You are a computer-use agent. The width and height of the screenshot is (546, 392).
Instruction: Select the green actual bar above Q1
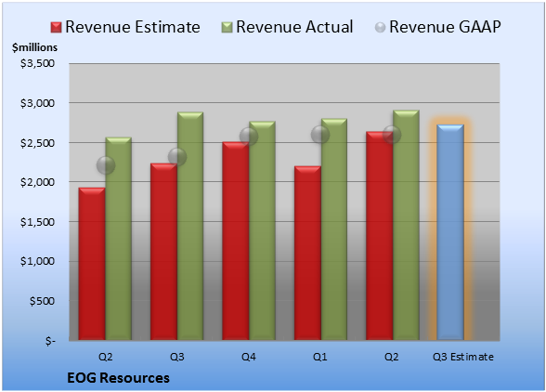[x=334, y=229]
